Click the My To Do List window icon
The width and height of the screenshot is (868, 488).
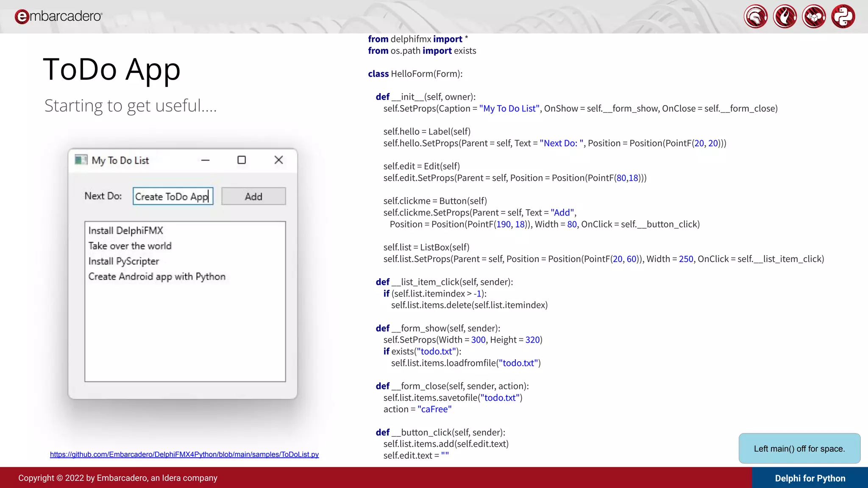[81, 160]
